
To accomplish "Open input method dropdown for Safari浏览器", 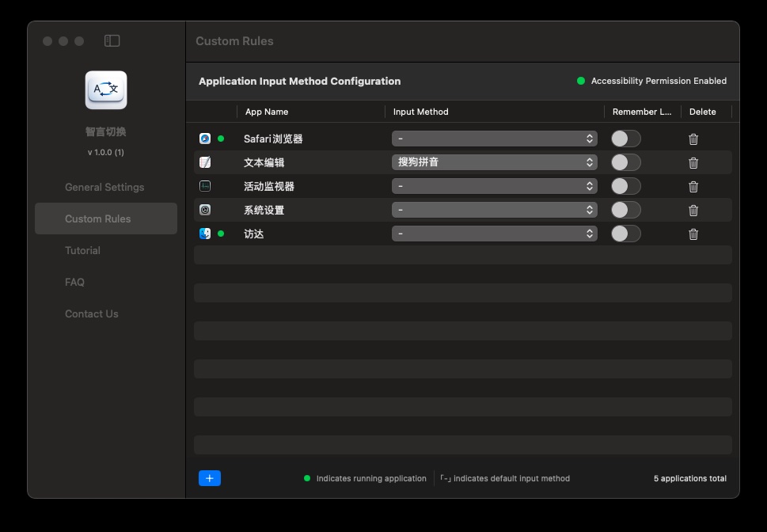I will point(495,139).
